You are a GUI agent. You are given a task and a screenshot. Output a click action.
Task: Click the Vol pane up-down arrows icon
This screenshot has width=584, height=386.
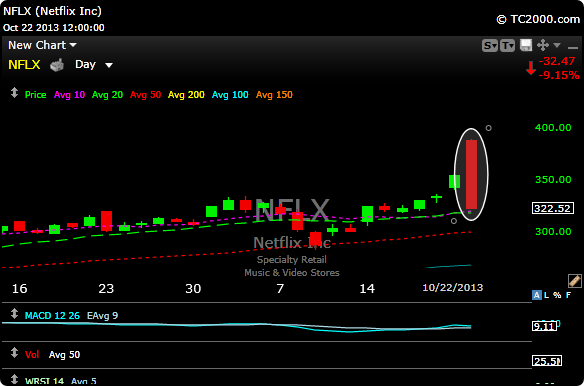click(x=14, y=352)
